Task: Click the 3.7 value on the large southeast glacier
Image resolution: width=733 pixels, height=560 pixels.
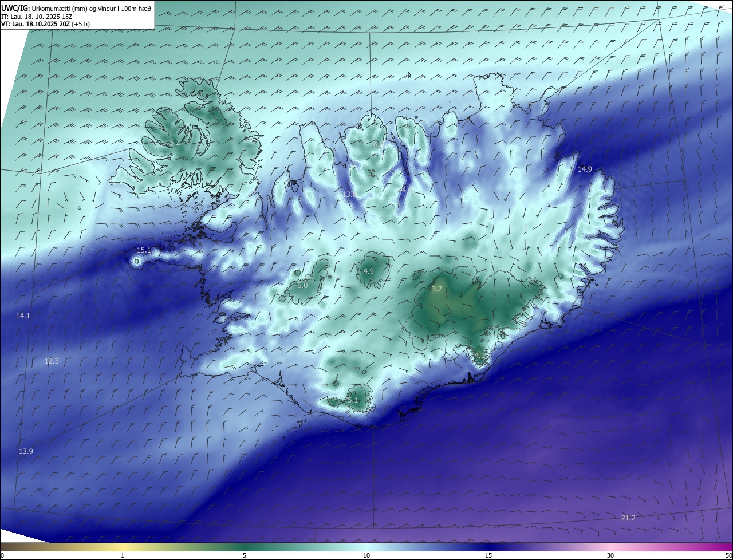Action: point(436,289)
